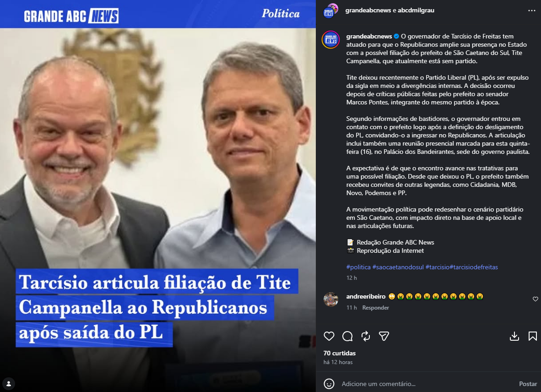Image resolution: width=541 pixels, height=392 pixels.
Task: Open the #tarcisiodefreitas hashtag
Action: tap(474, 267)
